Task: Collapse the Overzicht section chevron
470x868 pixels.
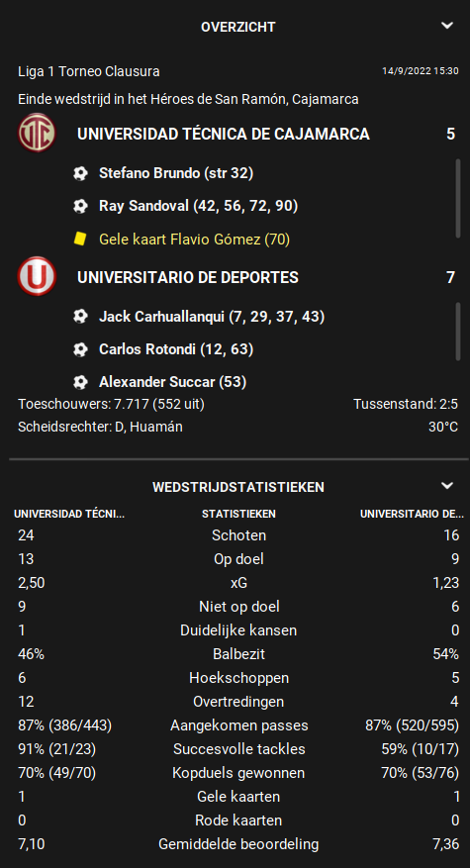Action: pos(447,26)
